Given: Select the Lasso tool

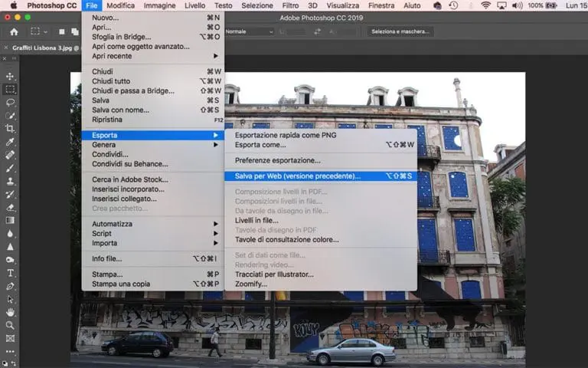Looking at the screenshot, I should tap(10, 103).
